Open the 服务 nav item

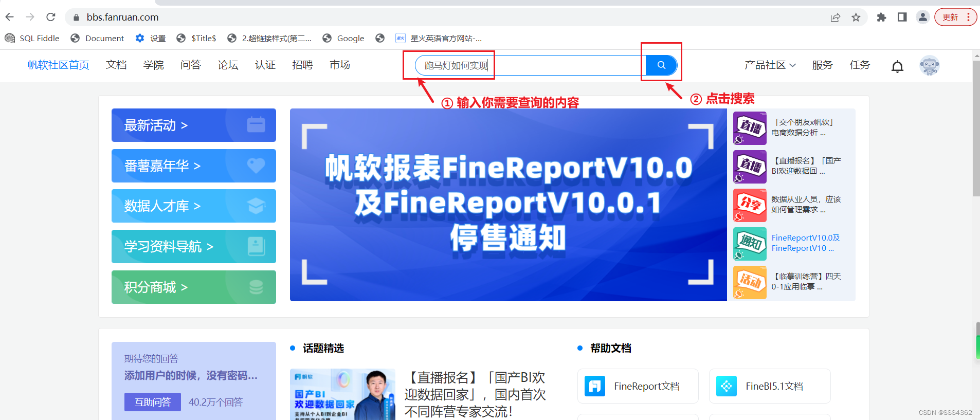click(822, 65)
